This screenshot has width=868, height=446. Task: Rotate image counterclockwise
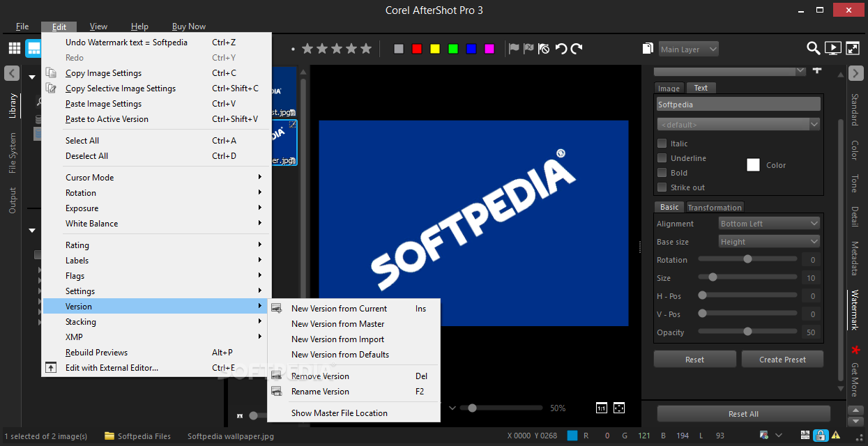click(x=561, y=49)
